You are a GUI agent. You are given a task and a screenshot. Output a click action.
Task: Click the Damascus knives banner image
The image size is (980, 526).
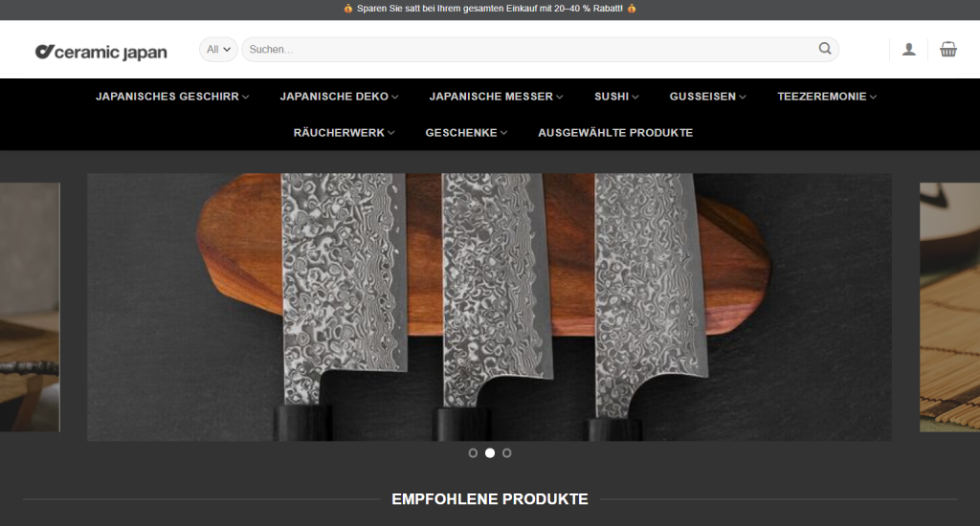click(489, 307)
